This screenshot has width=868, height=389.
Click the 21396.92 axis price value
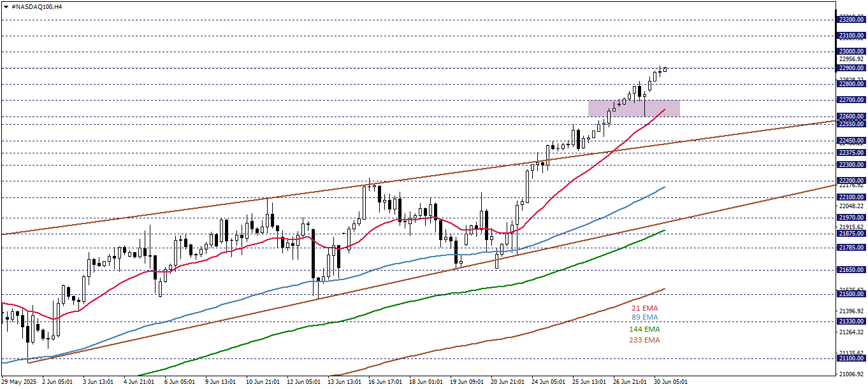851,311
